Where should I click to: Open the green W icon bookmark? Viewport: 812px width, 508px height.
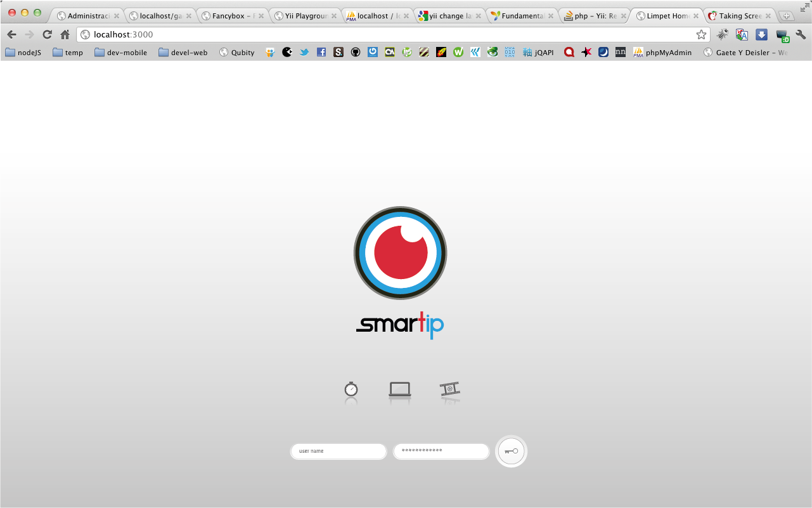click(458, 53)
